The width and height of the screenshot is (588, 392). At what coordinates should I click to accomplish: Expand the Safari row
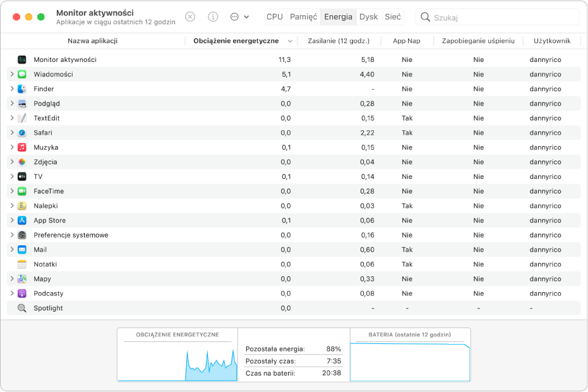(12, 133)
